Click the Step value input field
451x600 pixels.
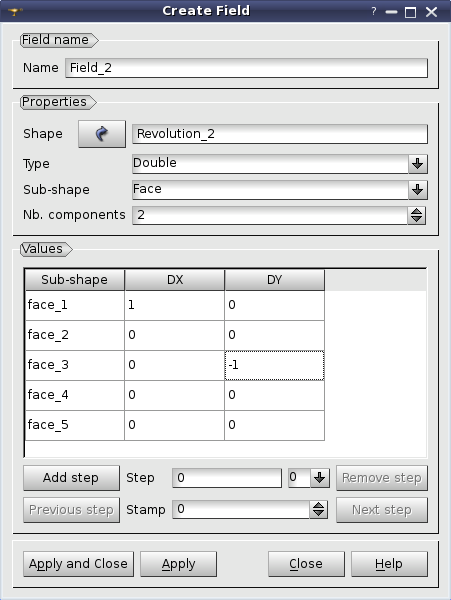pyautogui.click(x=227, y=478)
